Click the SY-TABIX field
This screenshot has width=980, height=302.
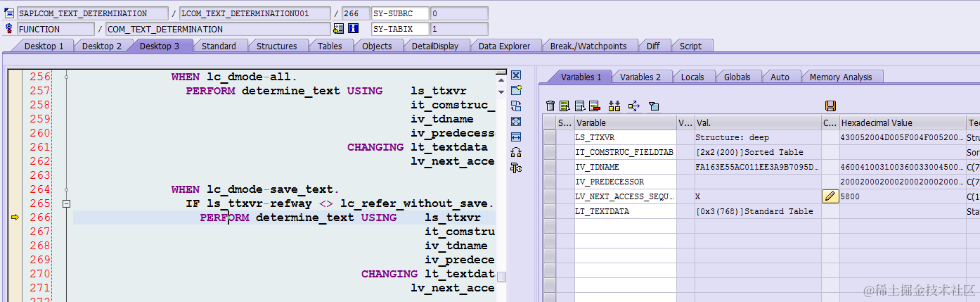point(400,29)
